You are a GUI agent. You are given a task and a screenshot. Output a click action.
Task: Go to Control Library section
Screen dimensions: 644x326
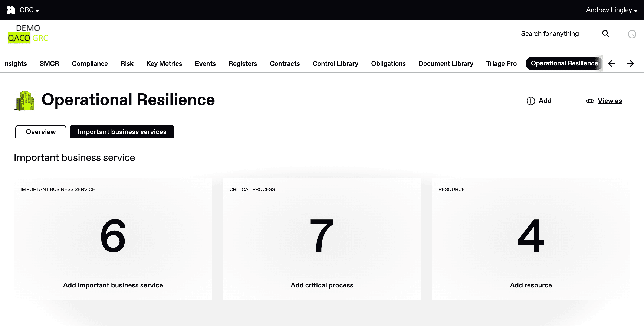pos(335,63)
